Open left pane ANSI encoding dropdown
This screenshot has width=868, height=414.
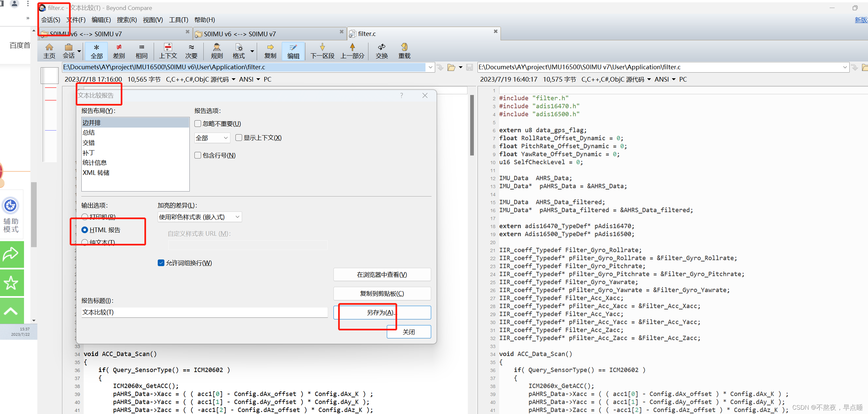pyautogui.click(x=258, y=79)
